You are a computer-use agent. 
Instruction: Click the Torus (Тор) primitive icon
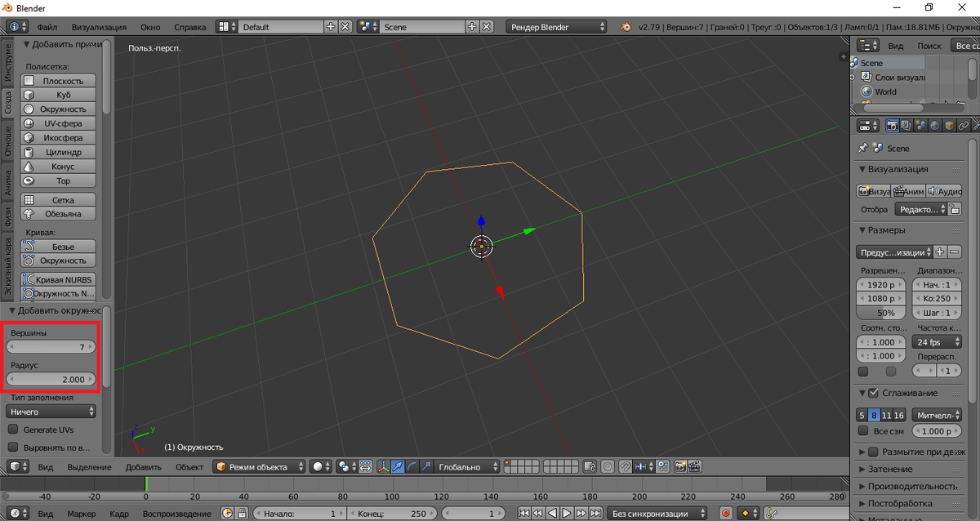pyautogui.click(x=29, y=180)
